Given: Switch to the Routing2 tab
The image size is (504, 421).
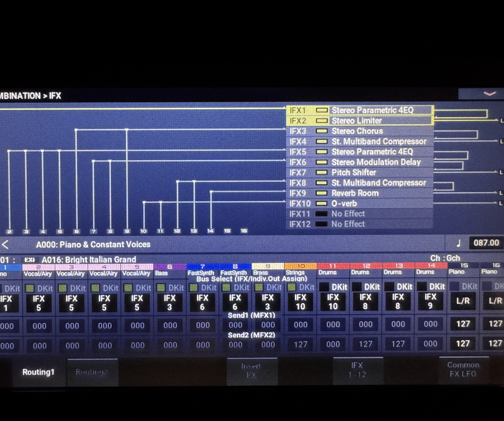Looking at the screenshot, I should [92, 372].
